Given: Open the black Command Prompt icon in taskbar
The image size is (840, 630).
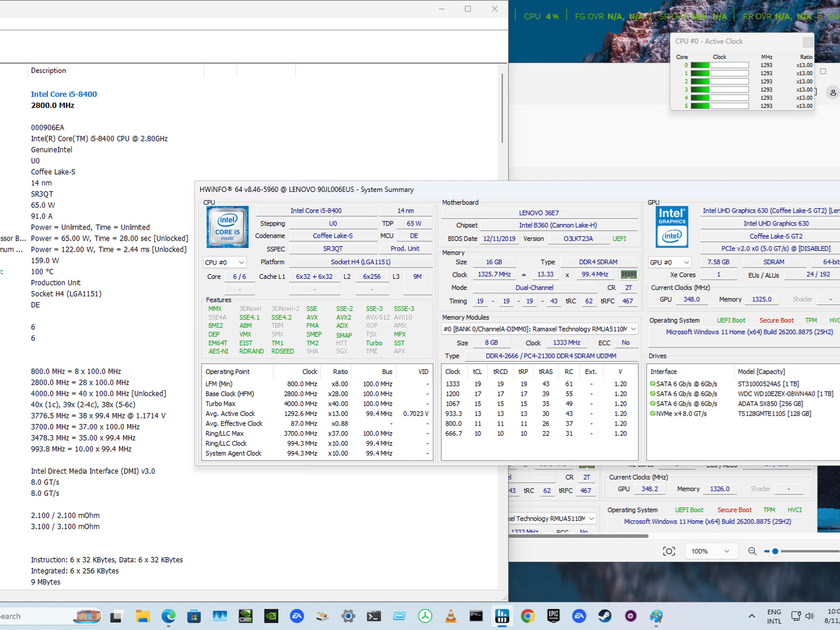Looking at the screenshot, I should tap(476, 616).
